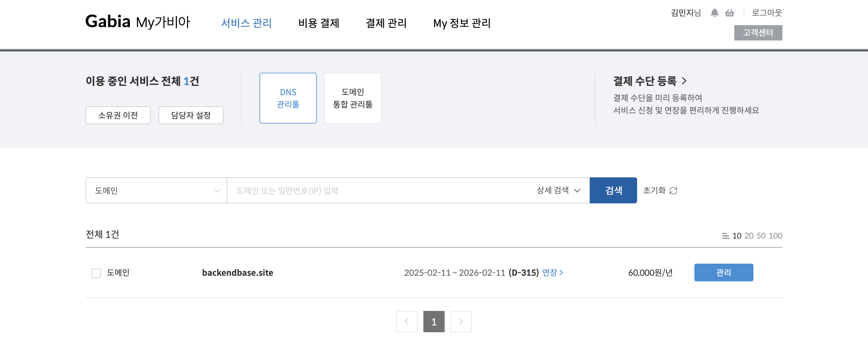Screen dimensions: 868x347
Task: Click the list-view icon beside 10
Action: tap(725, 236)
